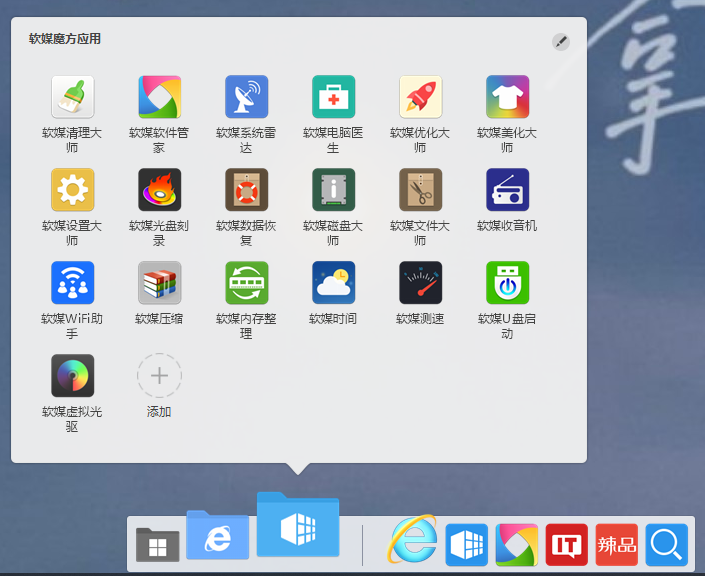Open 软媒设置大师 gear icon
This screenshot has height=576, width=705.
tap(72, 189)
